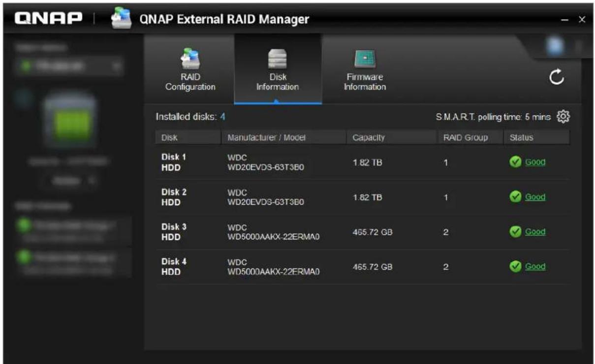This screenshot has height=364, width=595.
Task: Minimize the RAID Manager window
Action: 565,19
